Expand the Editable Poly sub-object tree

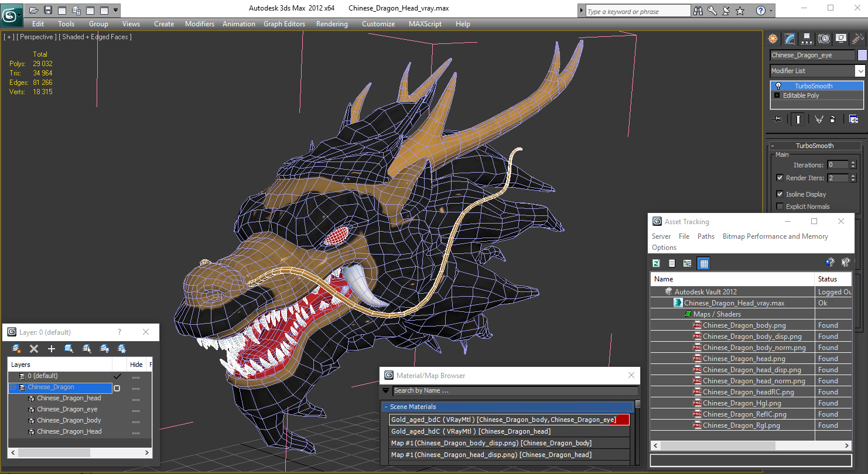click(777, 95)
